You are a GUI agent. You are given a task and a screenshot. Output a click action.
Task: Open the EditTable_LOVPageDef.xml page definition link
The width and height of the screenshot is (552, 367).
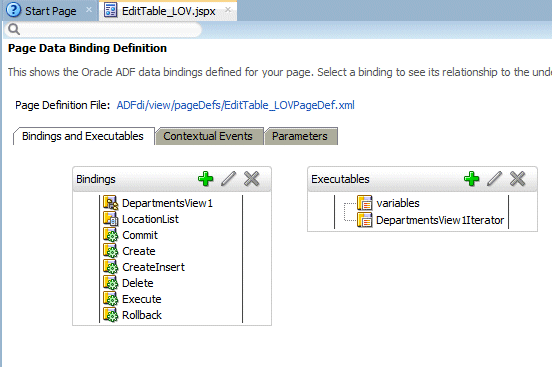pyautogui.click(x=236, y=105)
